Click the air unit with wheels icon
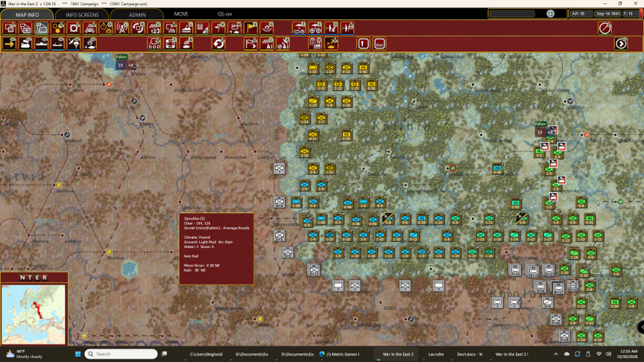This screenshot has height=362, width=644. coord(315,28)
